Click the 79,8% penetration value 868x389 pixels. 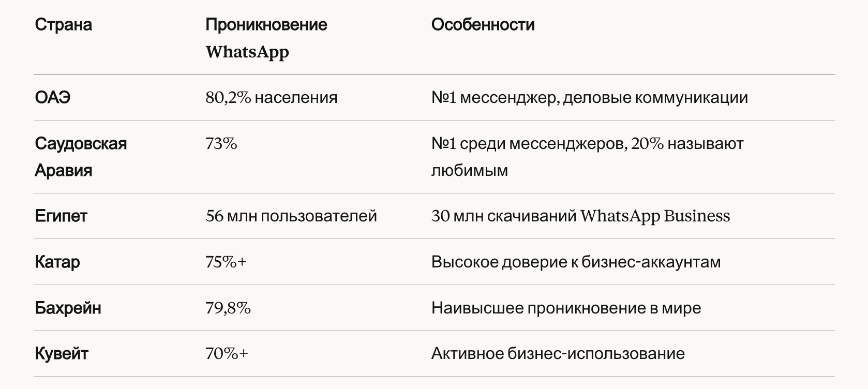(228, 308)
